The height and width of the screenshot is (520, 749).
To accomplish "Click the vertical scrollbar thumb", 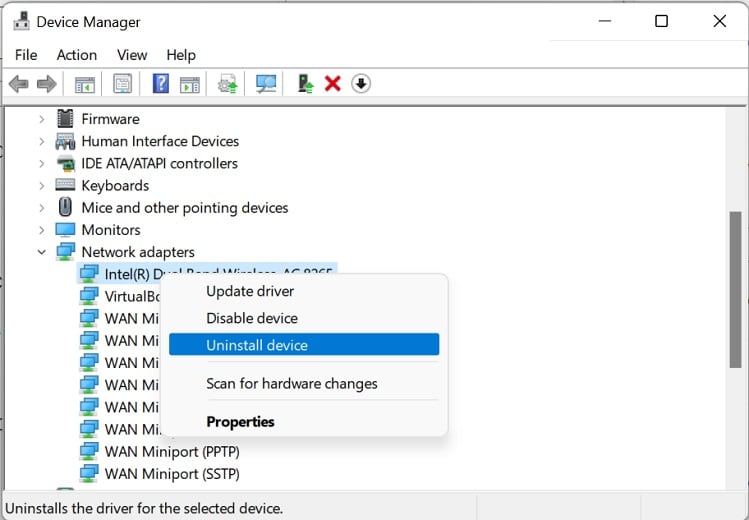I will pyautogui.click(x=735, y=289).
